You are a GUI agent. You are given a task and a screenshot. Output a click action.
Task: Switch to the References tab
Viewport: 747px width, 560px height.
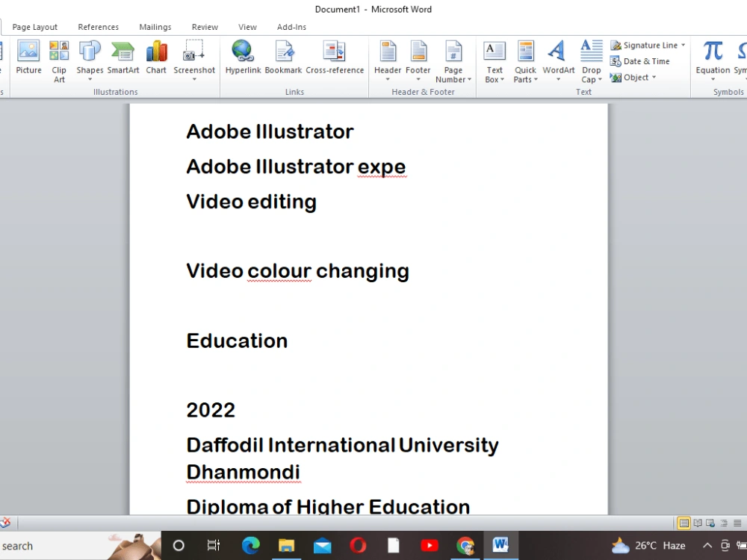(x=98, y=27)
